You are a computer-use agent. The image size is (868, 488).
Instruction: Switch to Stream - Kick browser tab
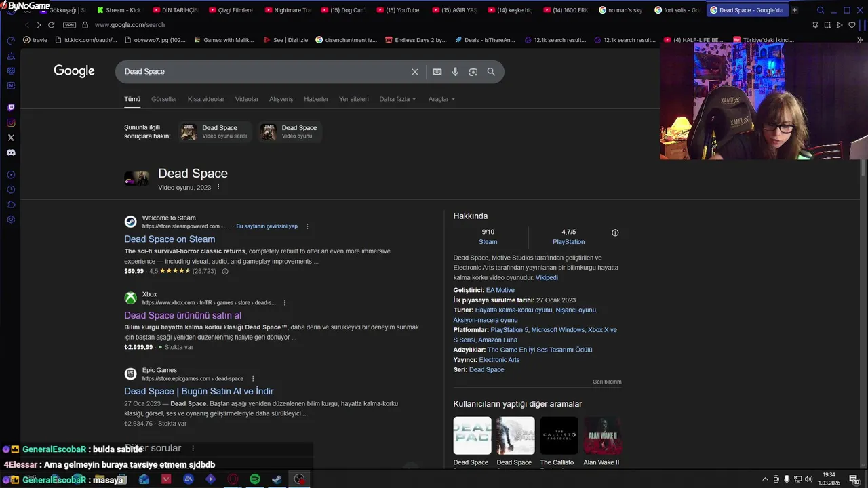(x=118, y=10)
